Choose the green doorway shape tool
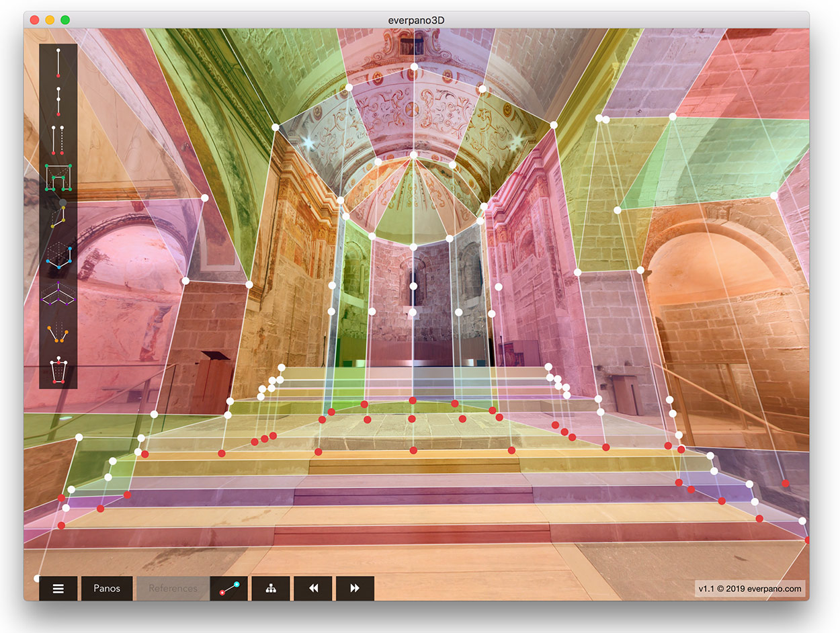Viewport: 840px width, 633px height. click(58, 177)
